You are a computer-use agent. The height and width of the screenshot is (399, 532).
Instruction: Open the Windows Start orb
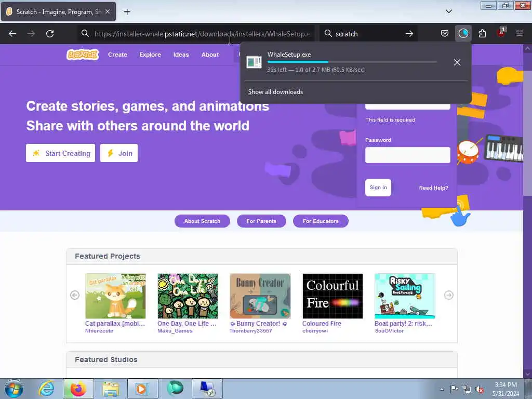14,389
